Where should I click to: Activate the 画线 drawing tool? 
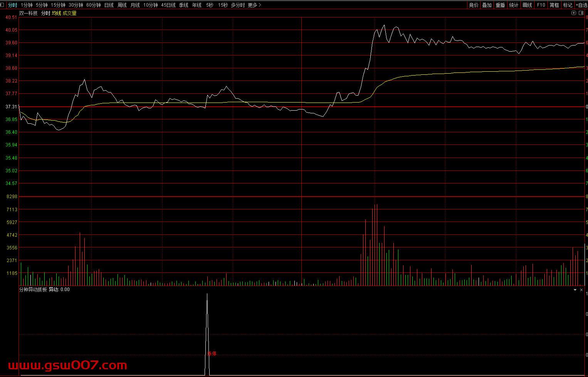pyautogui.click(x=527, y=5)
